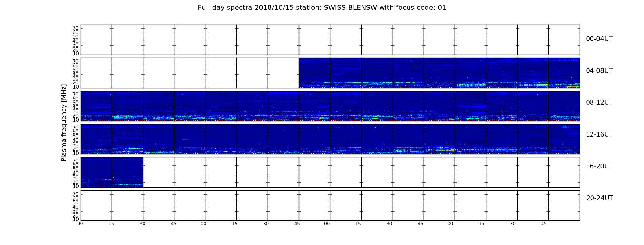Click the 16-20UT spectrogram data area
The width and height of the screenshot is (644, 245).
click(112, 172)
